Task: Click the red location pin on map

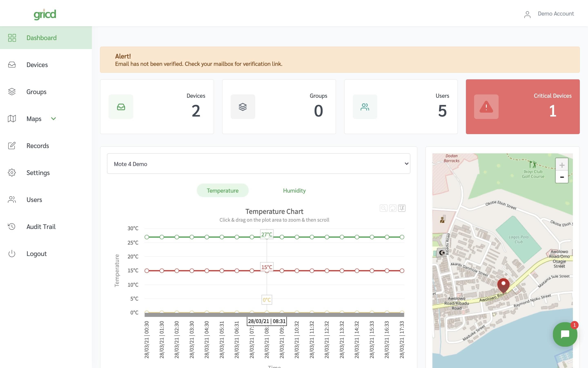Action: (503, 286)
